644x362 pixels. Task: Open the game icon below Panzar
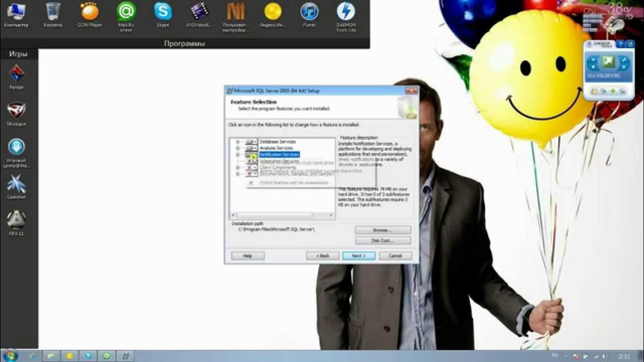click(x=17, y=114)
